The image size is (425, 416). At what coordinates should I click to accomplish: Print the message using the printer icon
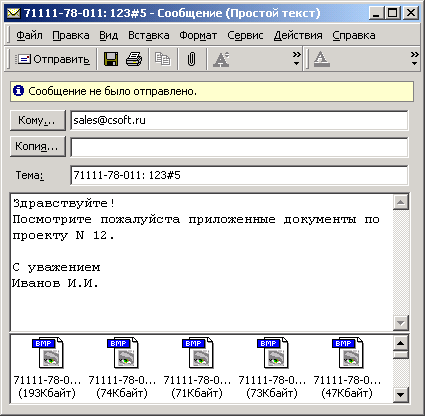click(x=134, y=59)
